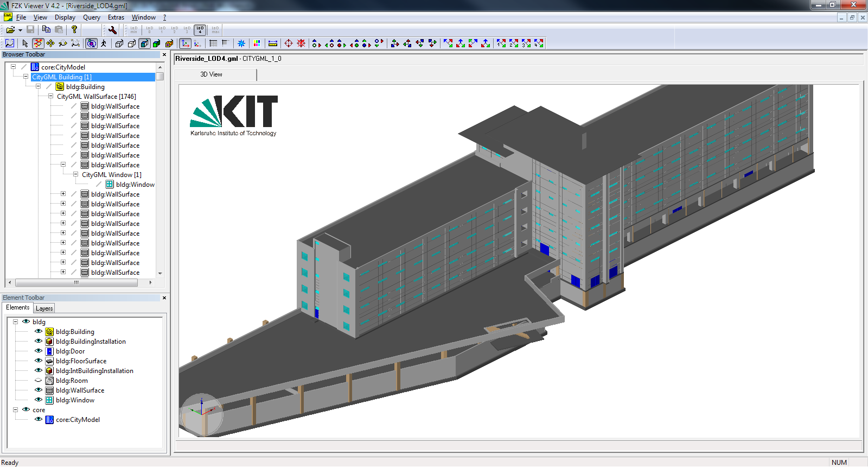This screenshot has width=868, height=467.
Task: Toggle visibility of bldg:Door
Action: pos(39,351)
